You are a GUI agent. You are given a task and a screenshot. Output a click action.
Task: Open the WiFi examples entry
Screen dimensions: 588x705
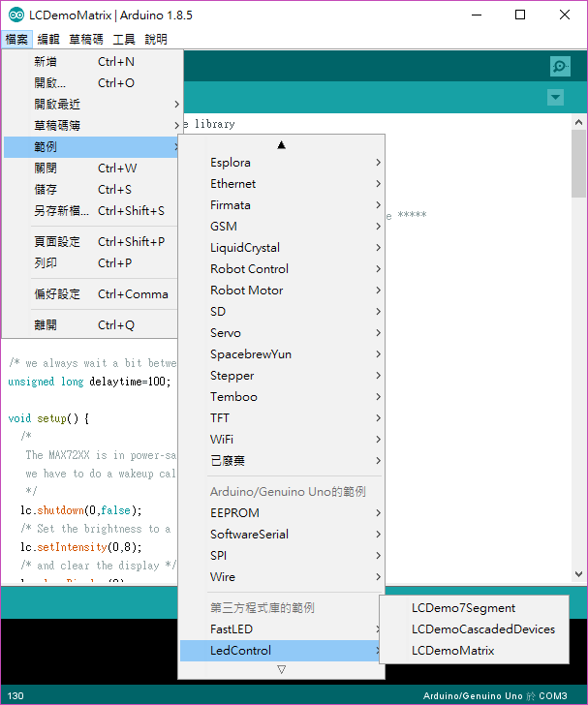pos(282,440)
